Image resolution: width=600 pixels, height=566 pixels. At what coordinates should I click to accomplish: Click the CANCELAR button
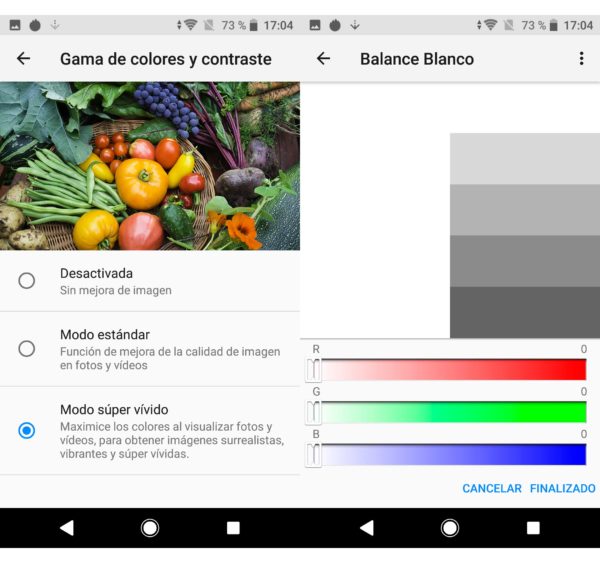tap(492, 488)
